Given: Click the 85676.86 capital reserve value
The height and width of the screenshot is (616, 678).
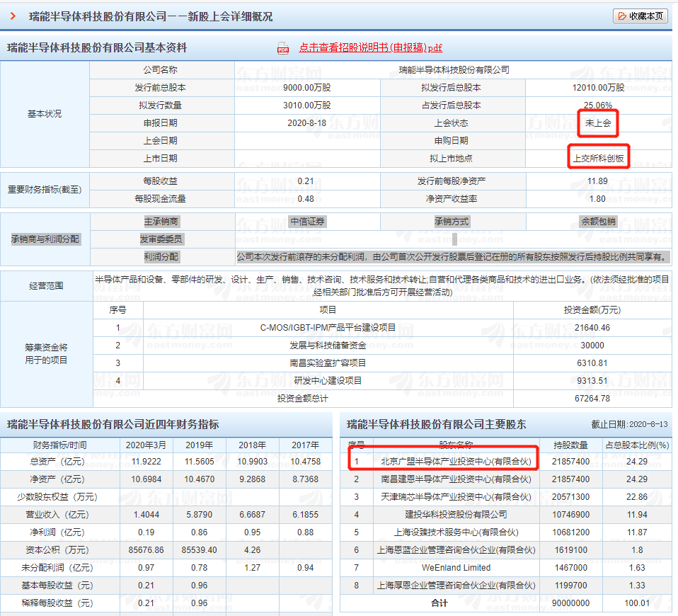Looking at the screenshot, I should [146, 550].
